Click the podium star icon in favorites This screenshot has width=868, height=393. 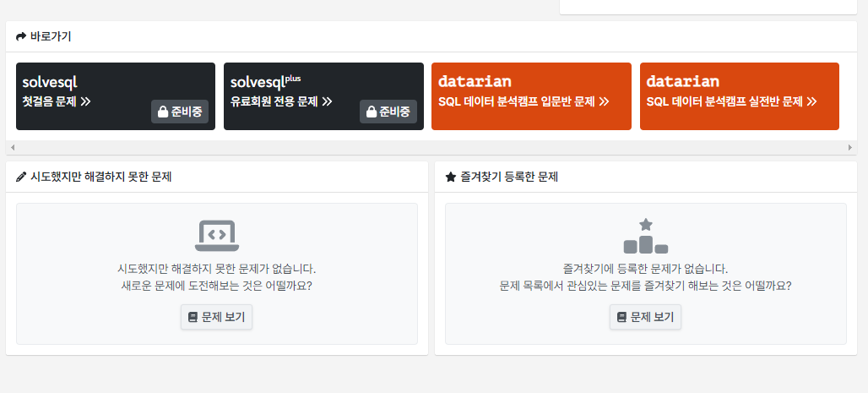pos(645,236)
